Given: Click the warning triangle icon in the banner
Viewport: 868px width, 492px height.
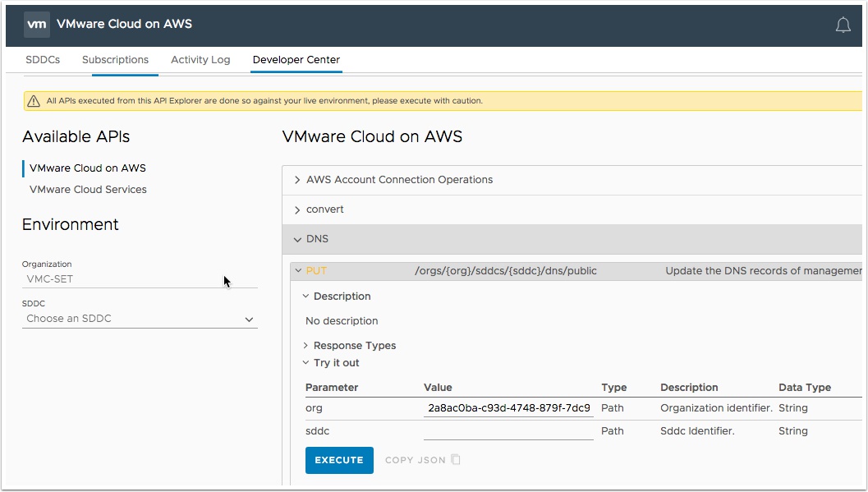Looking at the screenshot, I should pos(34,101).
